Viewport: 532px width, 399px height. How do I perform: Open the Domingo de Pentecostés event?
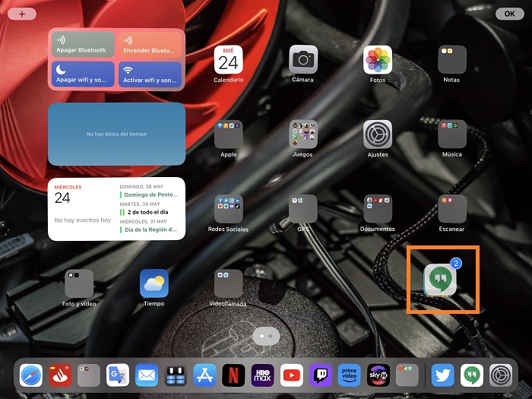coord(149,195)
